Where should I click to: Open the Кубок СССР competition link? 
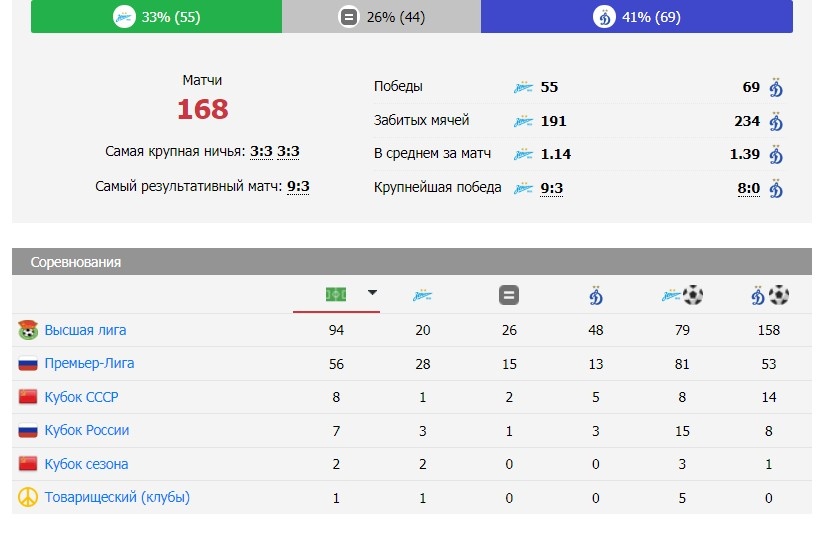click(x=81, y=397)
